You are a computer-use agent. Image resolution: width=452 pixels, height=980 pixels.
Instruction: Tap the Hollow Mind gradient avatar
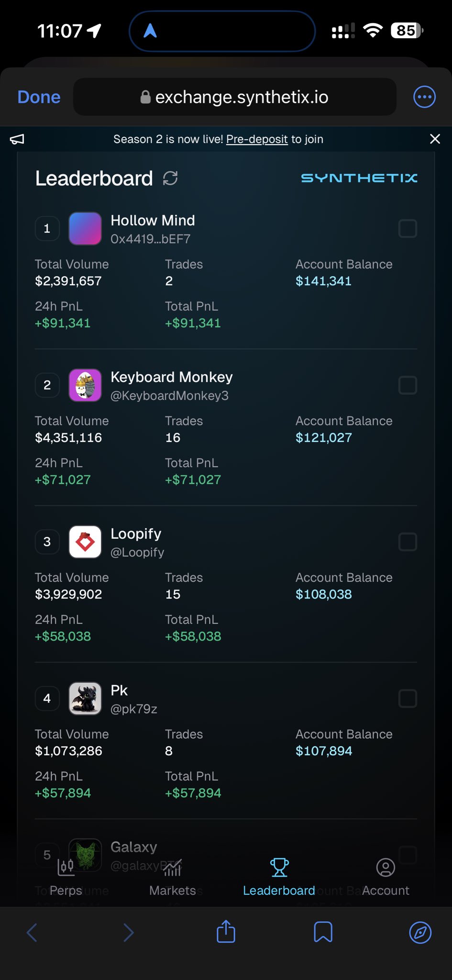85,229
